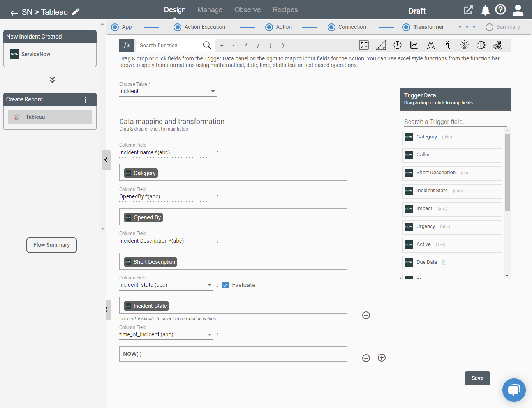Select Short Description trigger field
The height and width of the screenshot is (408, 532).
point(452,173)
